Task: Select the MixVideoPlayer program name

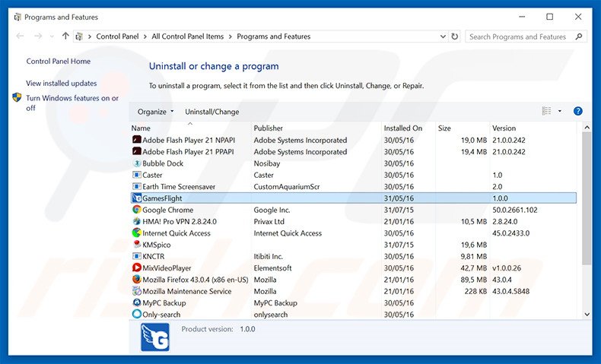Action: 167,268
